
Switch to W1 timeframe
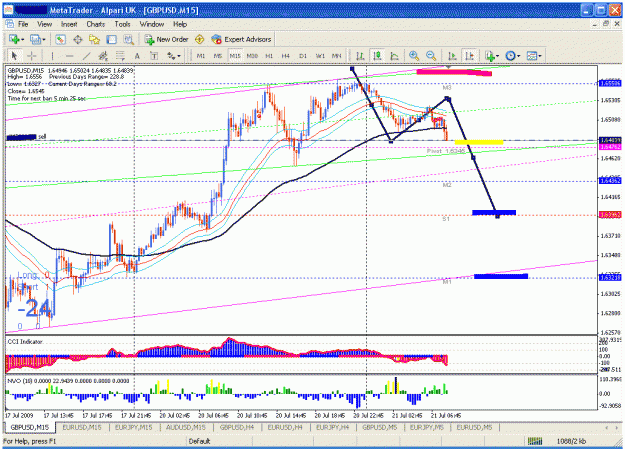tap(320, 56)
